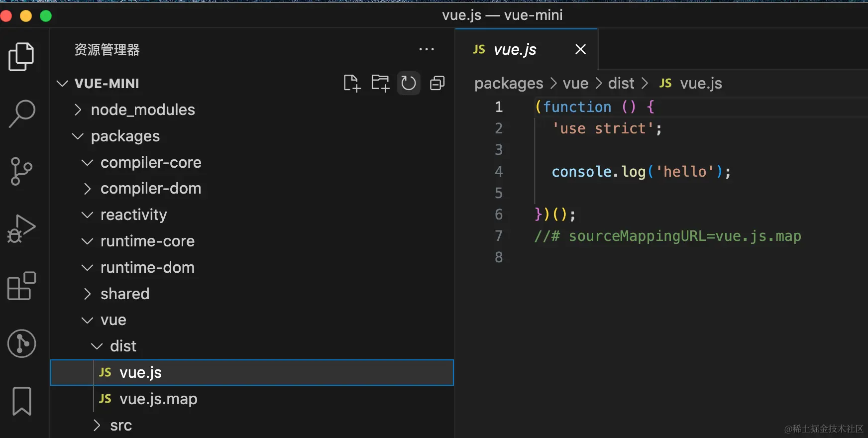
Task: Collapse the runtime-core folder
Action: [87, 241]
